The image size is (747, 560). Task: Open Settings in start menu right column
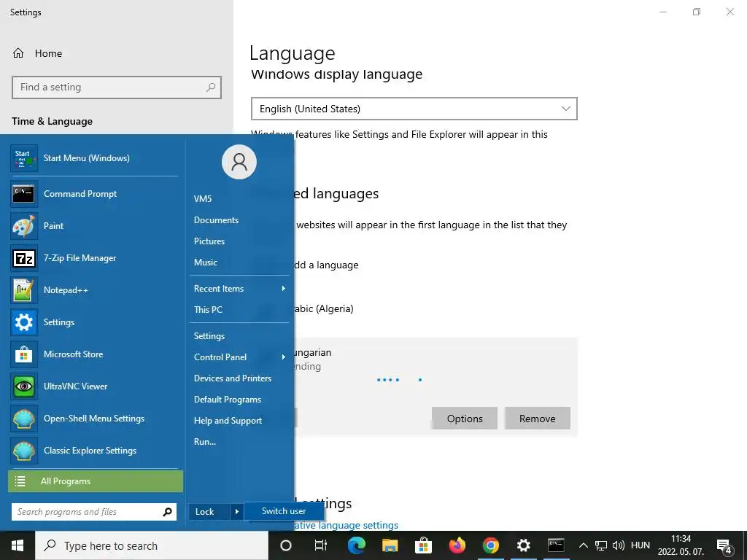209,336
